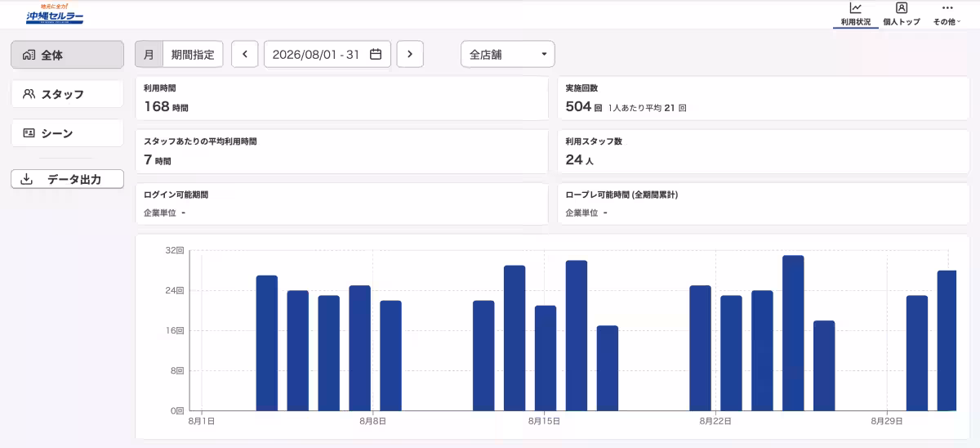Click bar directly above 8月8日 label
This screenshot has width=980, height=448.
click(359, 347)
